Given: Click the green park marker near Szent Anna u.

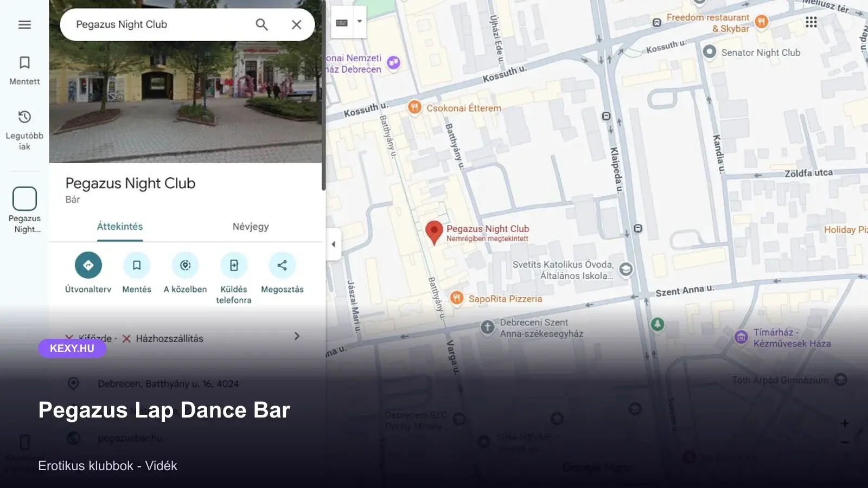Looking at the screenshot, I should [x=658, y=324].
